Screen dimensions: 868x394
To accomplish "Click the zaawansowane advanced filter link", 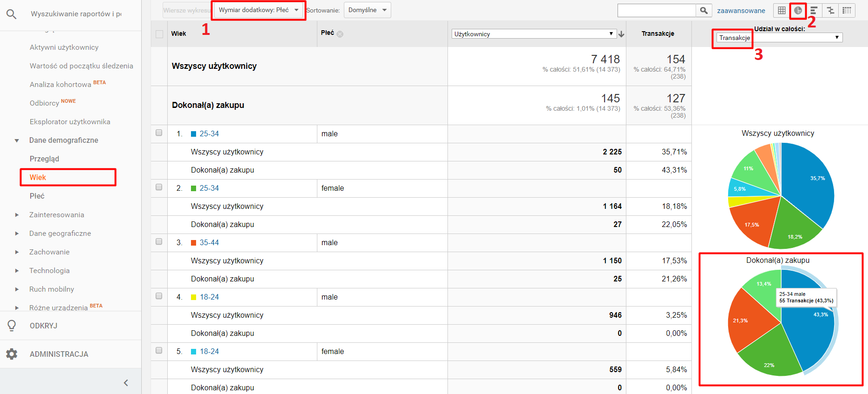I will point(741,11).
